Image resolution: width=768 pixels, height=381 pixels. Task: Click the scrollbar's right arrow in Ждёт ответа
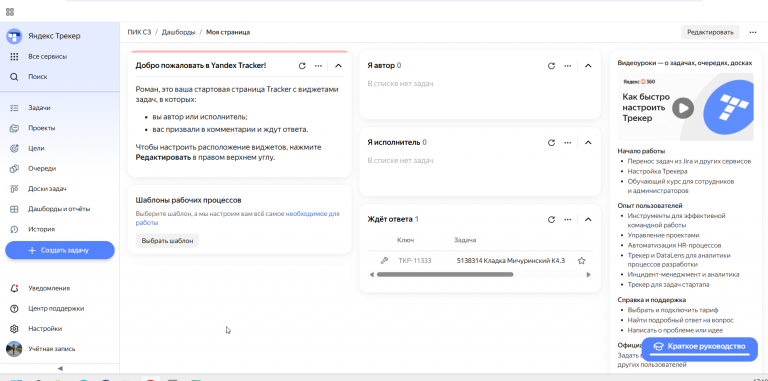[589, 275]
